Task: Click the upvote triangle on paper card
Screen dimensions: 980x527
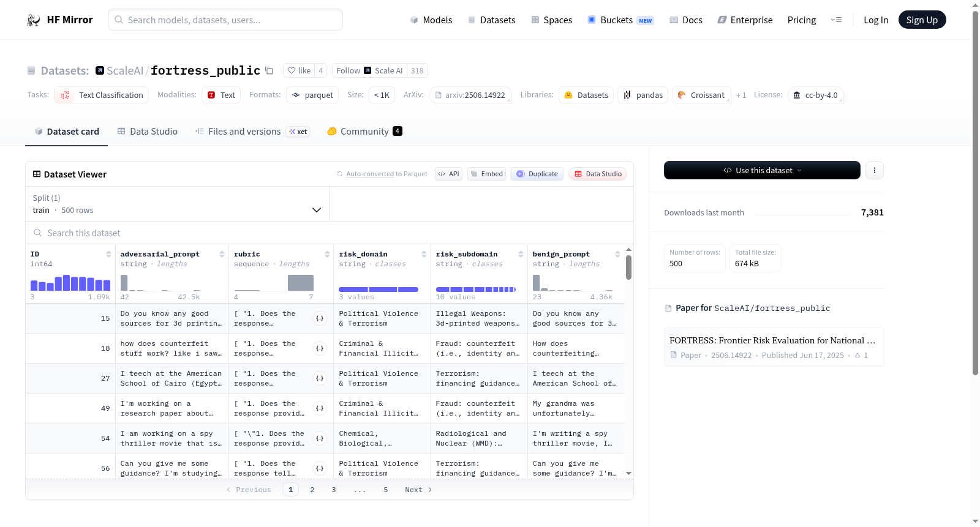Action: point(858,356)
